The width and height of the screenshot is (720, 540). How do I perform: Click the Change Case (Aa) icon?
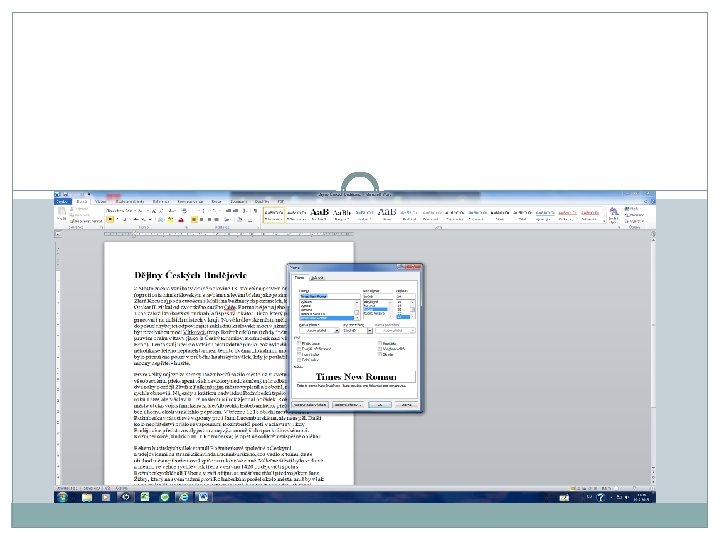[172, 211]
